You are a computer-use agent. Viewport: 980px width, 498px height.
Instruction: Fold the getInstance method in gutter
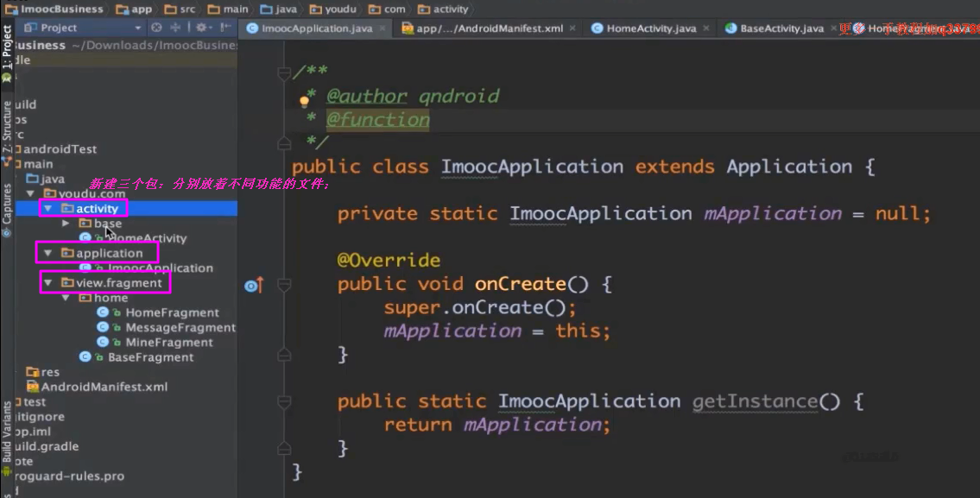[284, 402]
